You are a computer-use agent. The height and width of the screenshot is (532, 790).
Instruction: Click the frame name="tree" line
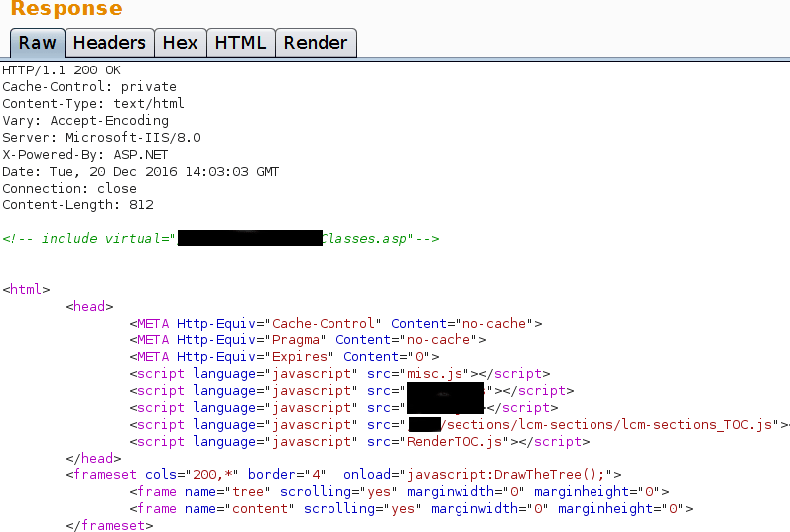coord(399,492)
